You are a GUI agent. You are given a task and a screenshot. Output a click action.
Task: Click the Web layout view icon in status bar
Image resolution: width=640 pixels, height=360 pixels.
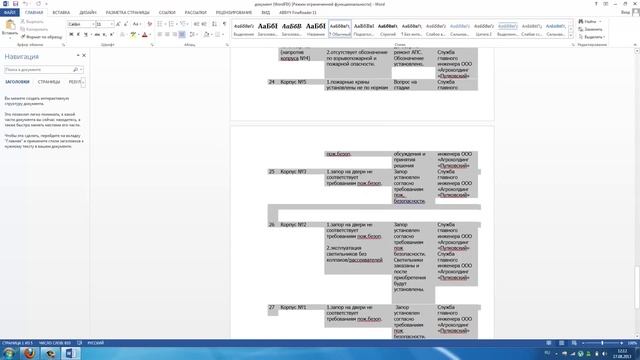click(x=574, y=343)
